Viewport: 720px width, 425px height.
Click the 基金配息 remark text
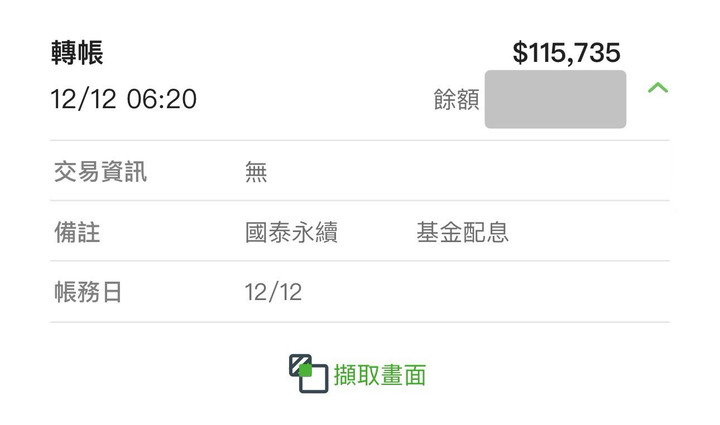tap(463, 232)
